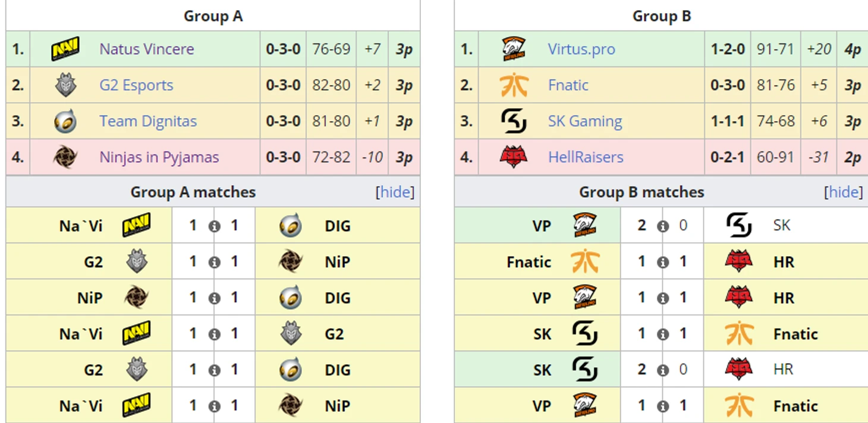Click SK Gaming logo in Group B standings

coord(514,121)
